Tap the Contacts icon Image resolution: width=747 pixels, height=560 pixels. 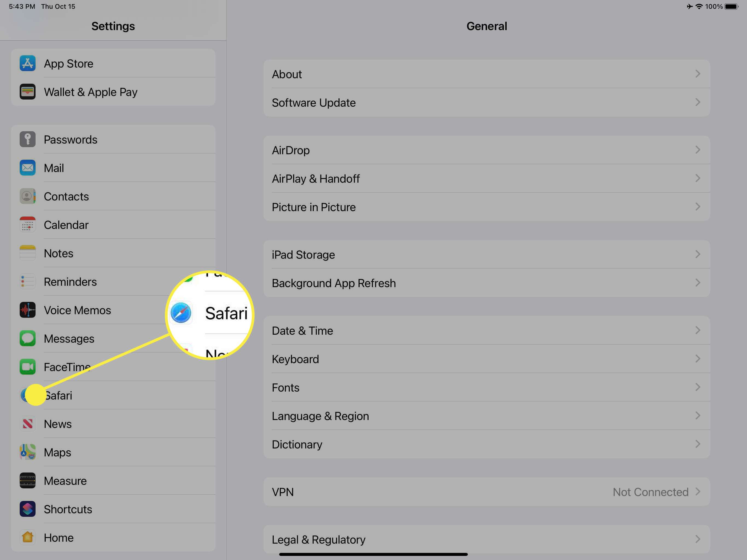point(27,196)
